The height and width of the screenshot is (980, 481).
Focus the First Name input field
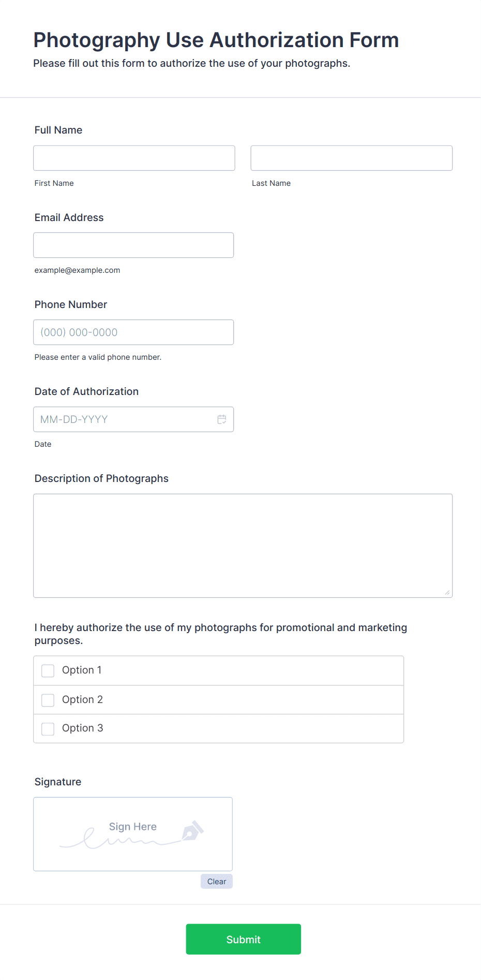[x=134, y=158]
